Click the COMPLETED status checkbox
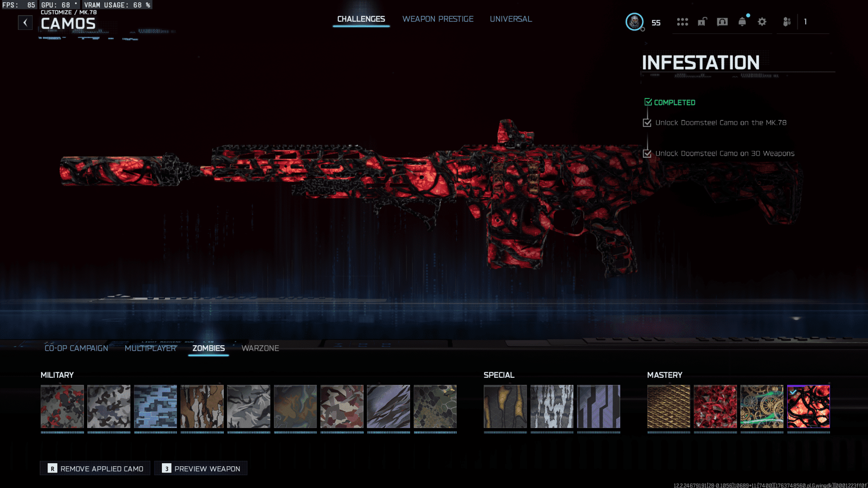 click(x=648, y=102)
